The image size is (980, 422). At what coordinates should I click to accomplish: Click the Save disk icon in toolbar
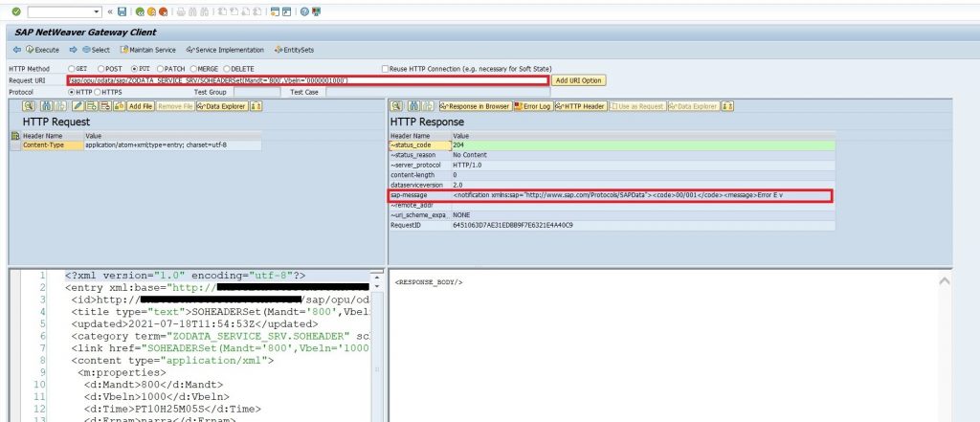pyautogui.click(x=122, y=11)
